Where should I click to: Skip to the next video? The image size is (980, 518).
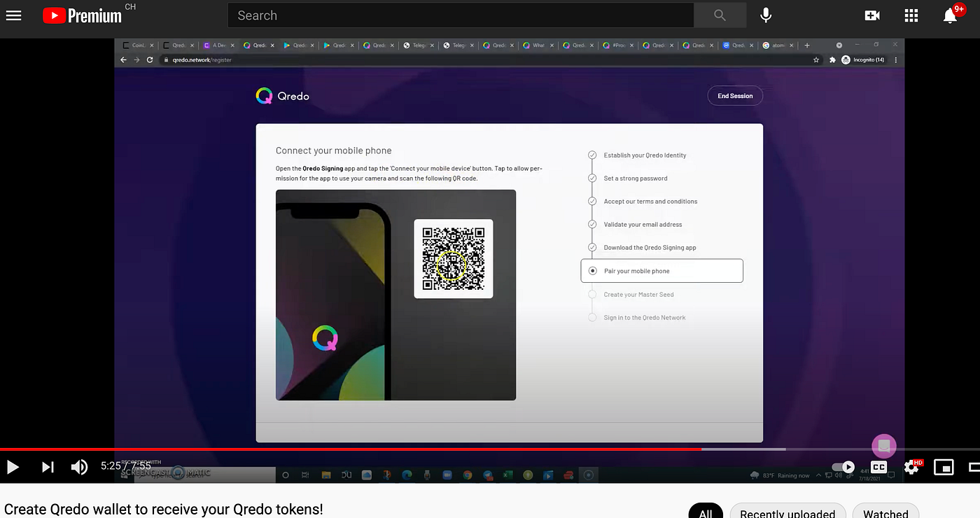pos(48,467)
